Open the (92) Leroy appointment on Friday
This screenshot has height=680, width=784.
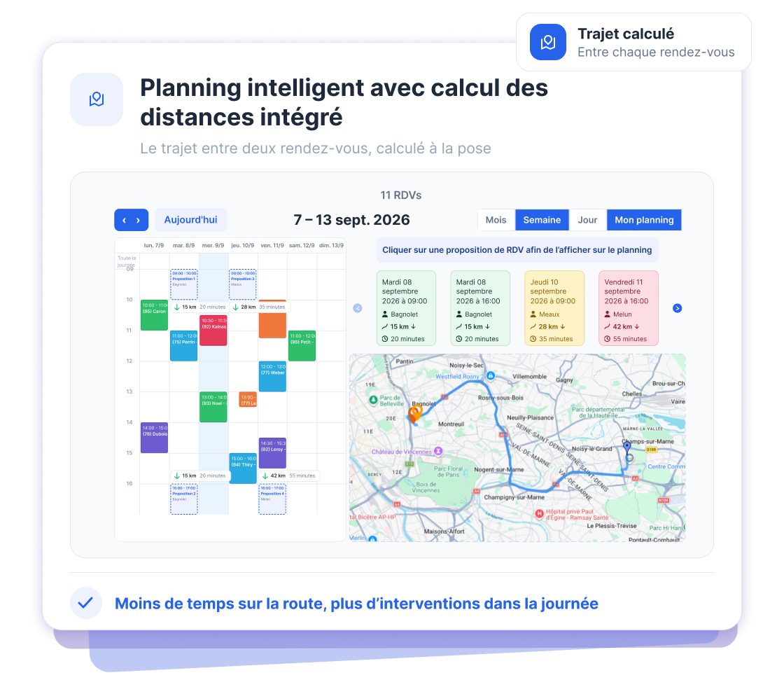(x=272, y=453)
